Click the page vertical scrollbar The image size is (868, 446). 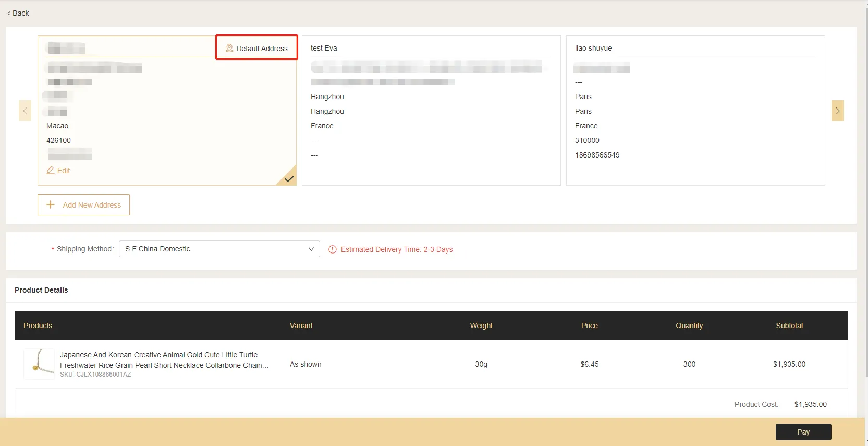click(866, 209)
